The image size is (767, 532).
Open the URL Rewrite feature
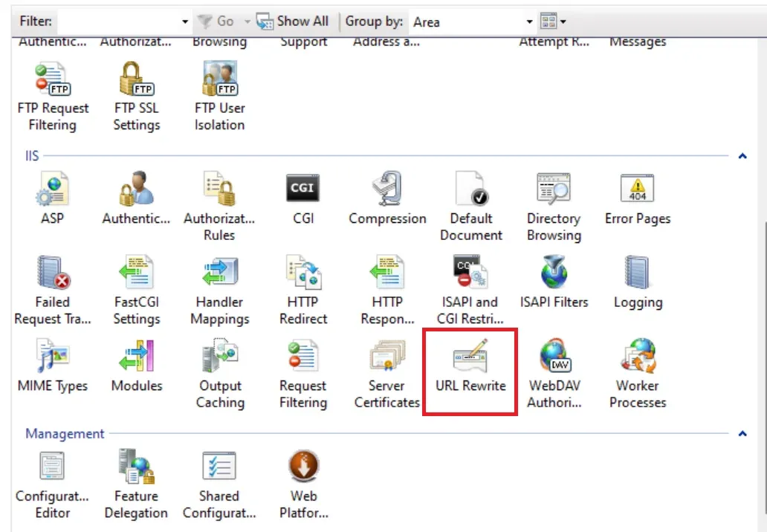(470, 366)
